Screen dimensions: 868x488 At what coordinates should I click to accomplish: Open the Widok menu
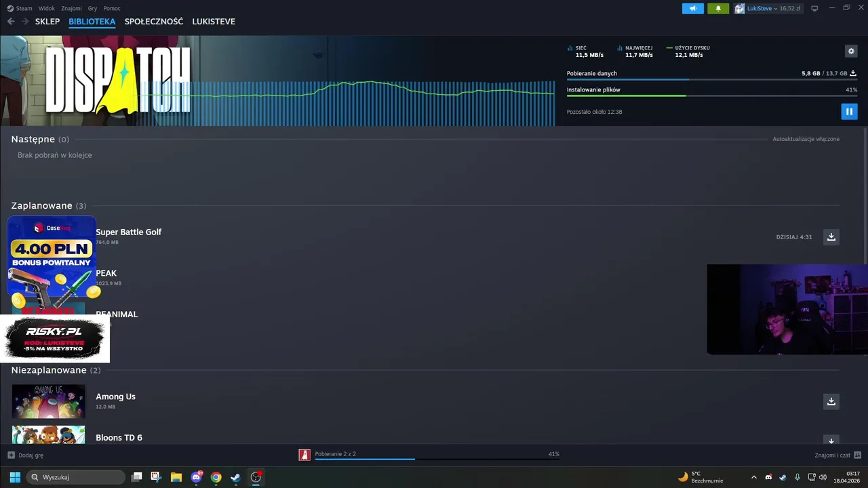pyautogui.click(x=47, y=8)
